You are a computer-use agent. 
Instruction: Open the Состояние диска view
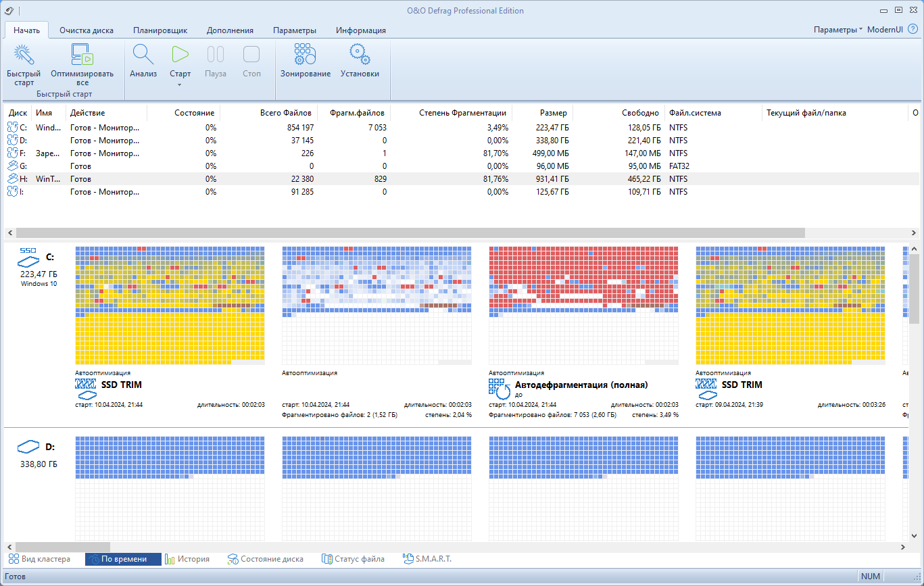click(266, 559)
